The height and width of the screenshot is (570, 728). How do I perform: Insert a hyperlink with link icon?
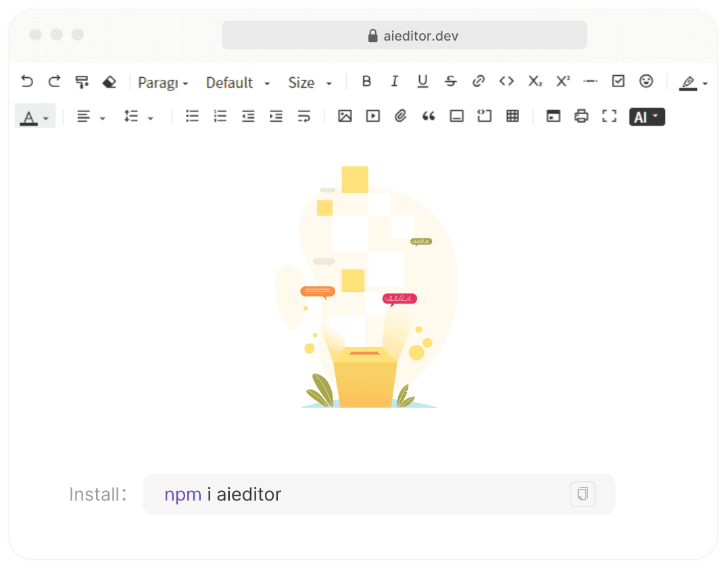[x=478, y=81]
